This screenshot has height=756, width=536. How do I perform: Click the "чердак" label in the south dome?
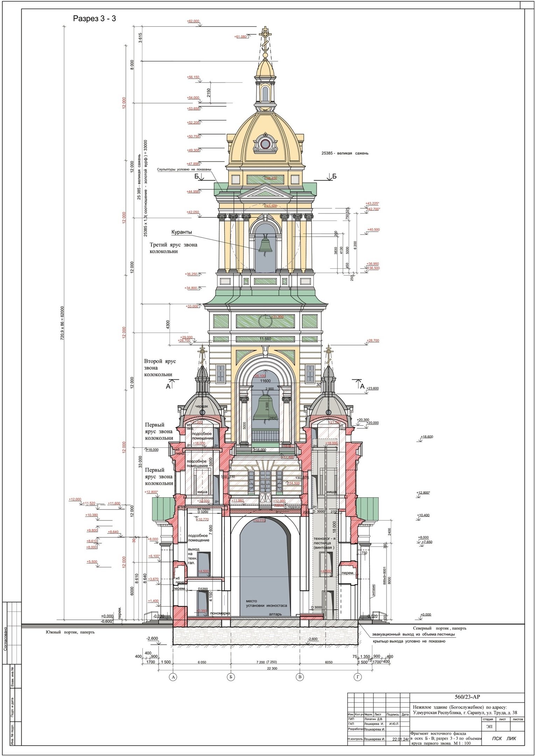[x=201, y=406]
